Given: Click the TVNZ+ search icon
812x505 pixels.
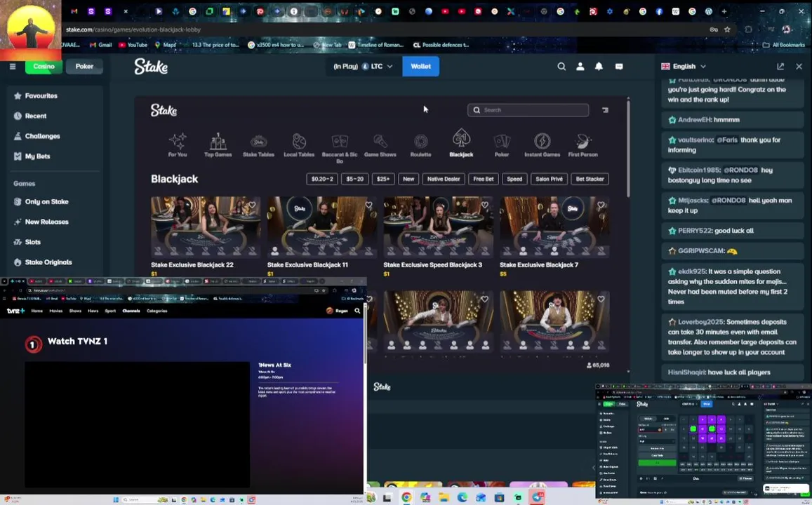Looking at the screenshot, I should point(357,311).
